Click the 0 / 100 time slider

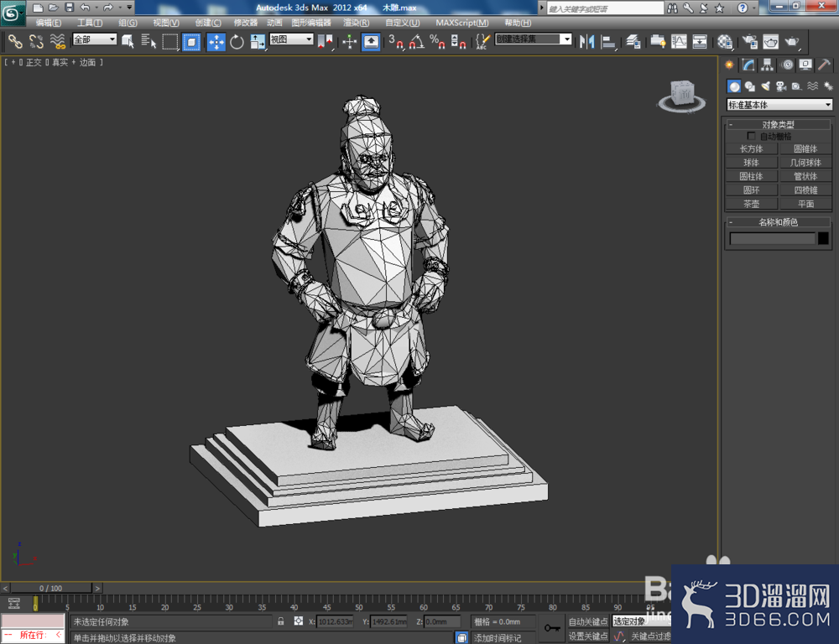click(51, 588)
